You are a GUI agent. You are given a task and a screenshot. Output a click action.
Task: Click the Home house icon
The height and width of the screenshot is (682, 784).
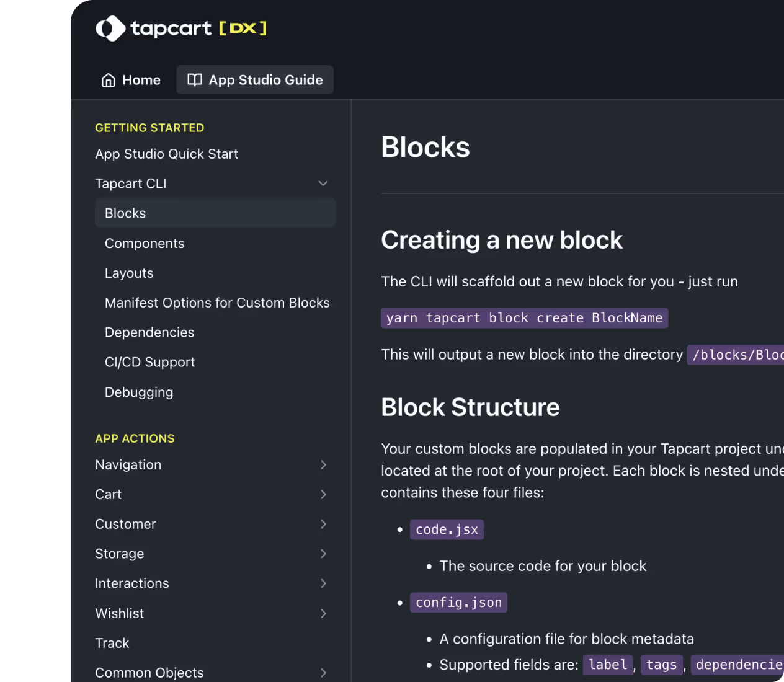click(109, 80)
